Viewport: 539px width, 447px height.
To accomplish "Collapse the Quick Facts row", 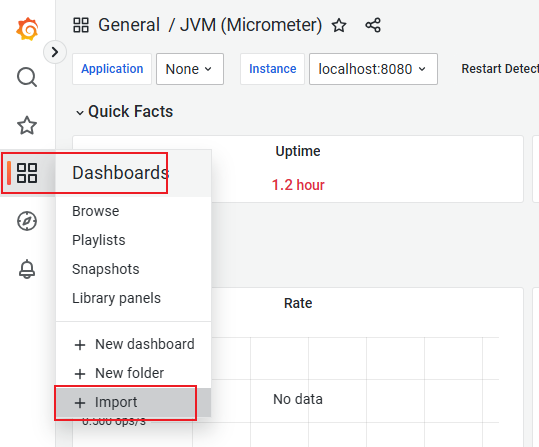I will tap(124, 111).
